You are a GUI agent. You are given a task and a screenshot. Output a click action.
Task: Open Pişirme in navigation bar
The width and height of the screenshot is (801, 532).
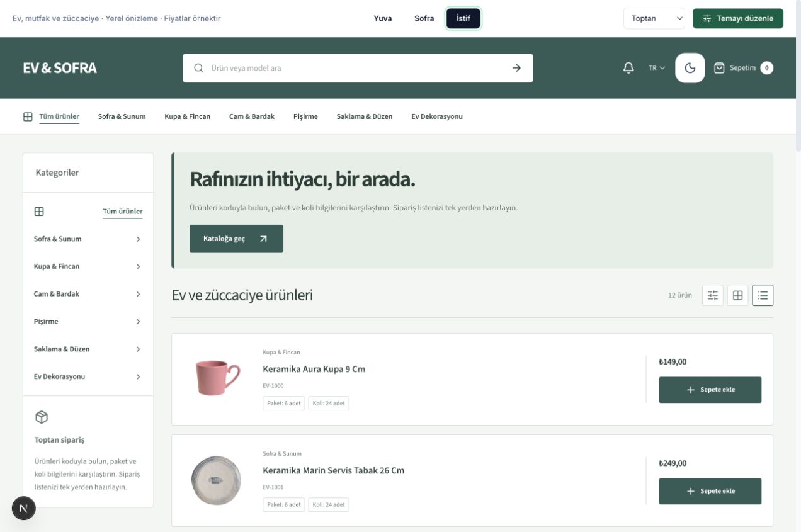305,116
